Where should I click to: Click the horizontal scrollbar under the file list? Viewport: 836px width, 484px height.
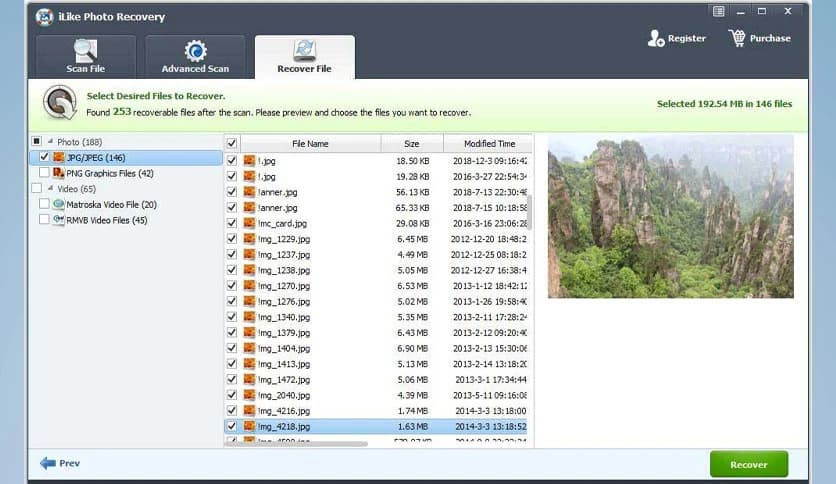(296, 443)
